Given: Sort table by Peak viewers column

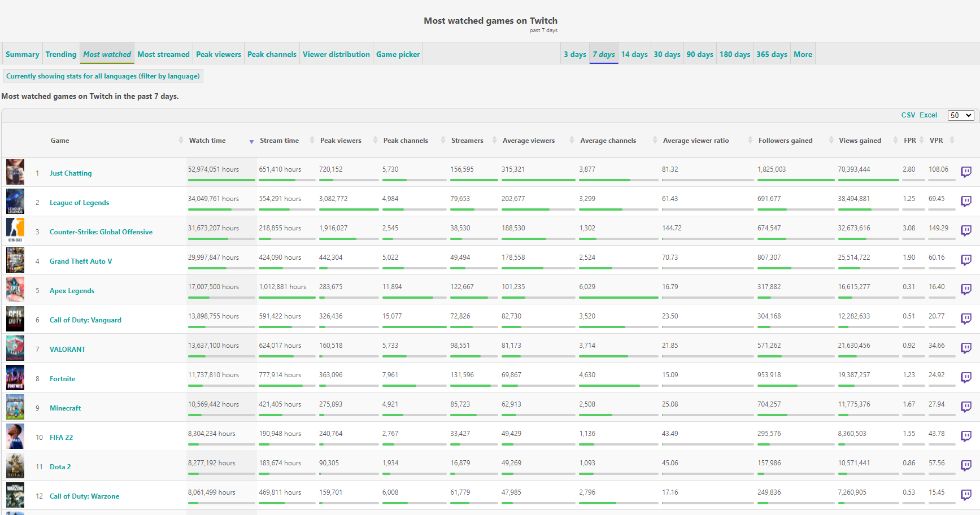Looking at the screenshot, I should [x=341, y=141].
